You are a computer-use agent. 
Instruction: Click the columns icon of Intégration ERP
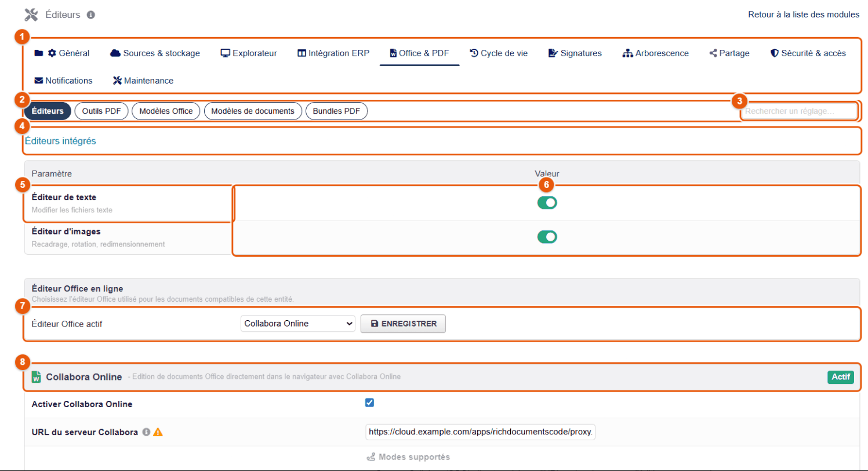302,53
